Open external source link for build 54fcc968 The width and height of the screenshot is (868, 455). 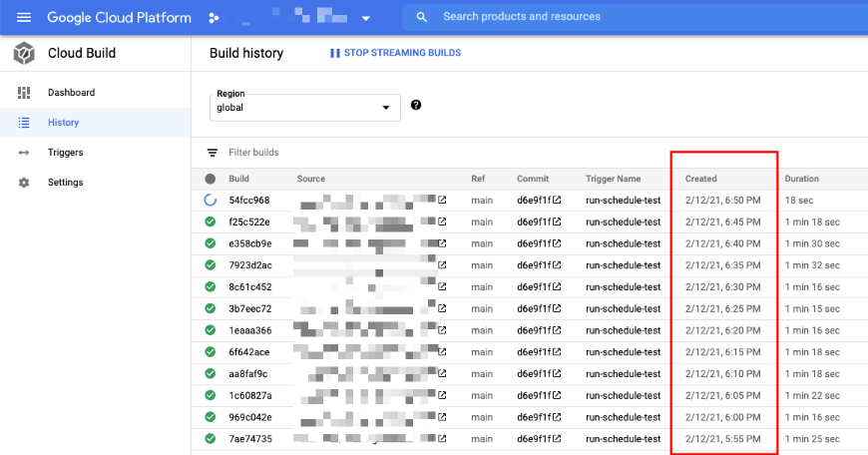(x=442, y=200)
